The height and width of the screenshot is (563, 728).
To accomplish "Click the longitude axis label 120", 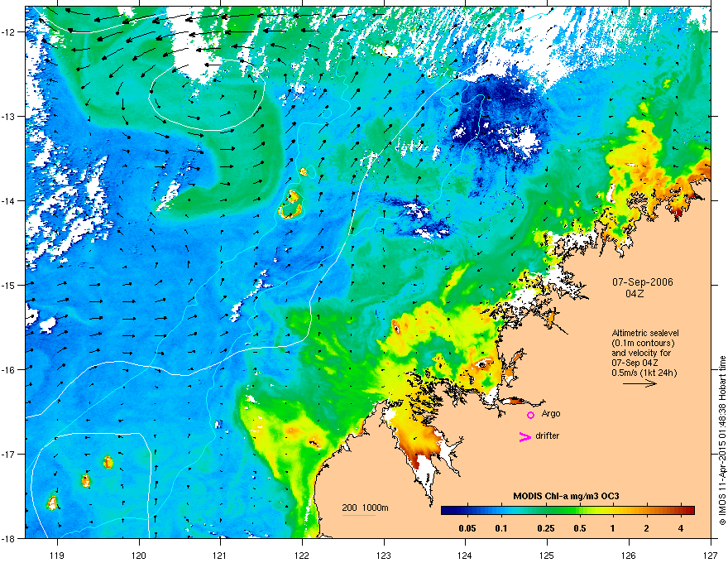I will (x=139, y=555).
